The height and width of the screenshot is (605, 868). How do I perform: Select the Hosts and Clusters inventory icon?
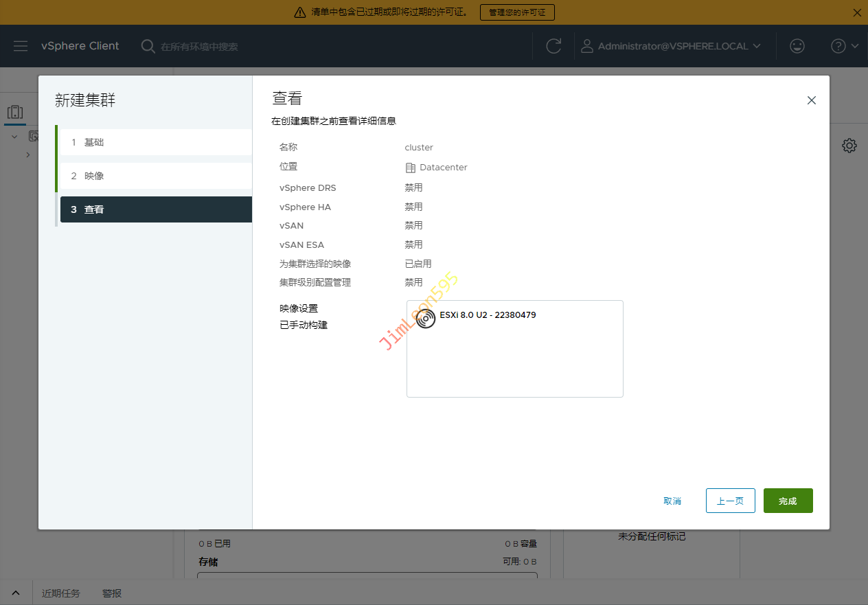click(x=15, y=113)
